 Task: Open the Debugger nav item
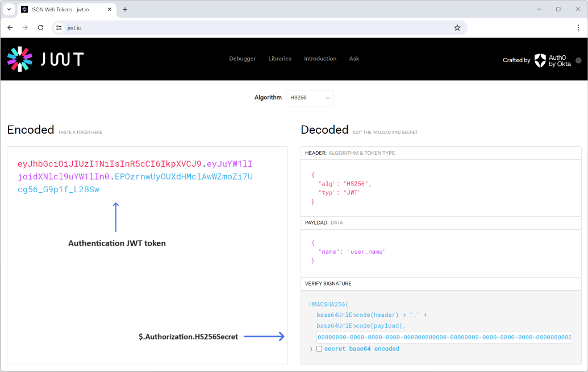(242, 59)
